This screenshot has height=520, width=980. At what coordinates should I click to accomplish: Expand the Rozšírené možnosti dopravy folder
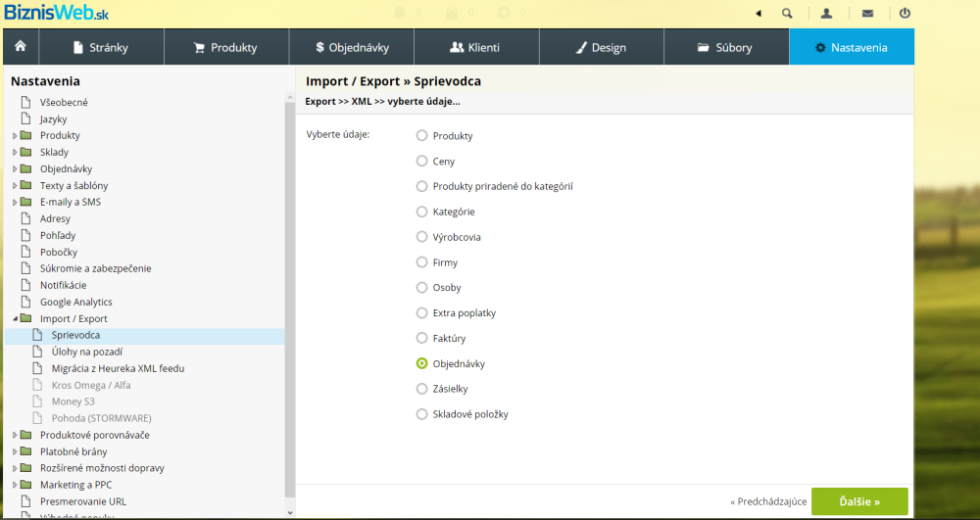coord(15,467)
